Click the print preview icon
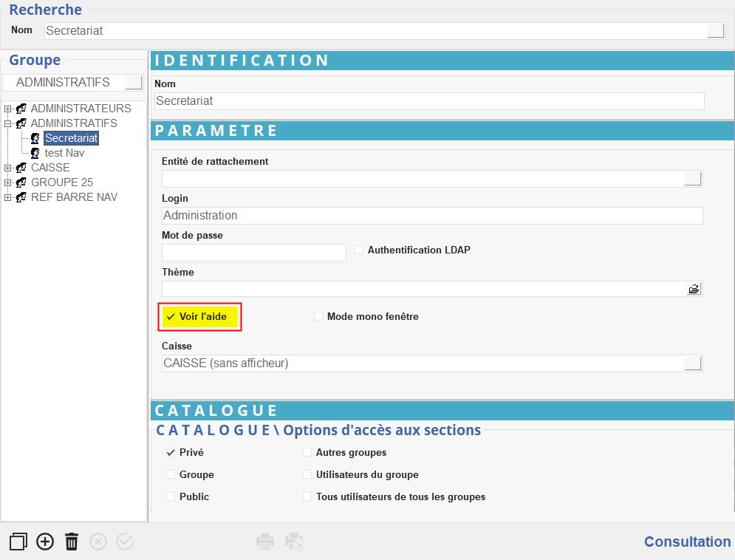This screenshot has height=560, width=735. (295, 542)
